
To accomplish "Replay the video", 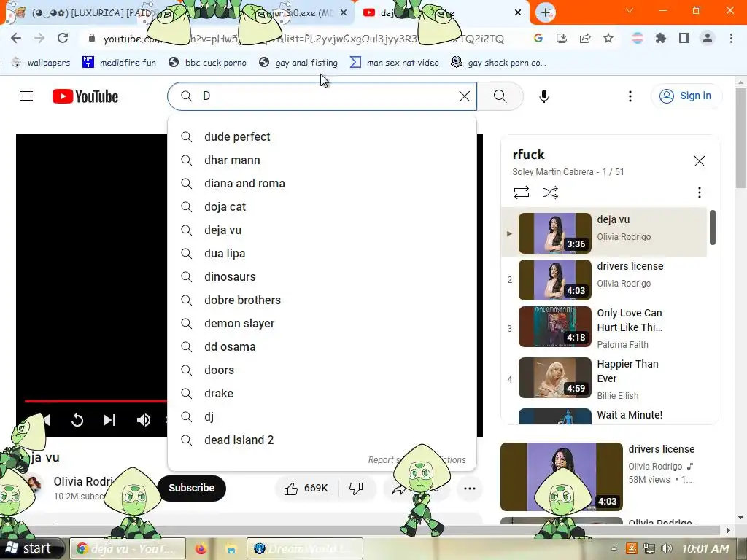I will pyautogui.click(x=77, y=420).
